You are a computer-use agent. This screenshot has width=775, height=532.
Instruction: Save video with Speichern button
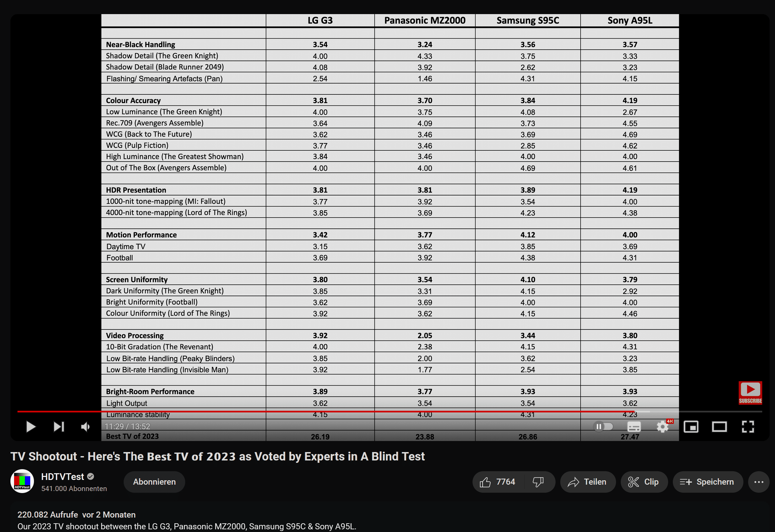tap(707, 482)
